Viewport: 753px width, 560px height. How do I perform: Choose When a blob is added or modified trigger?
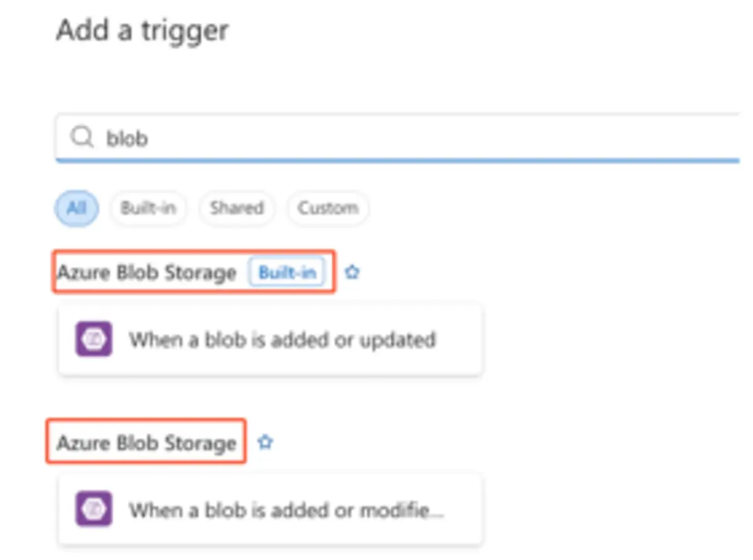(270, 509)
